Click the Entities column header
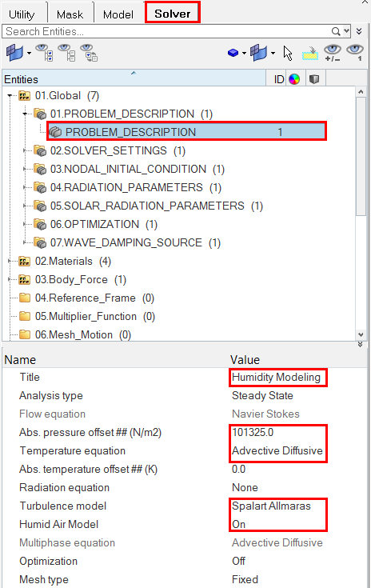The height and width of the screenshot is (588, 371). point(134,79)
